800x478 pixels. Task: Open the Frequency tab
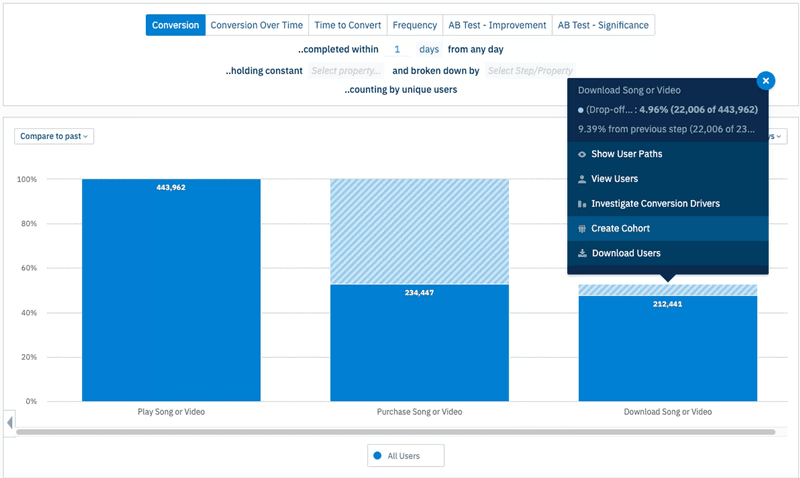pos(414,25)
